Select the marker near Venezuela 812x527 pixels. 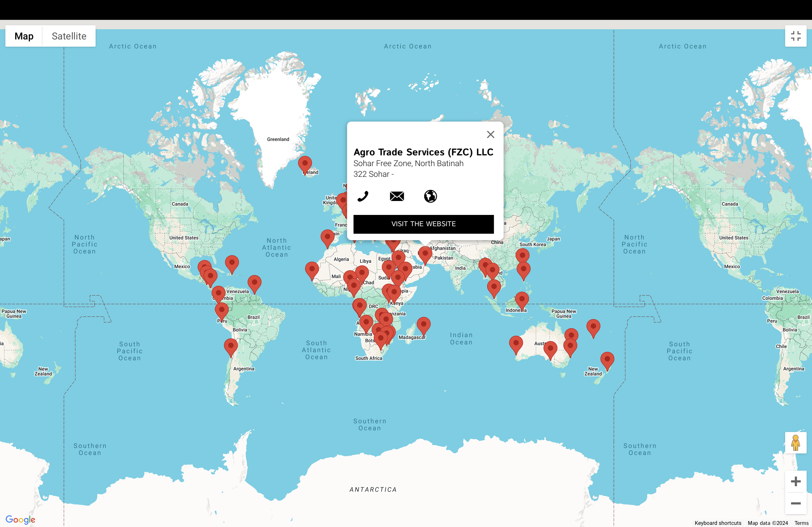(254, 283)
